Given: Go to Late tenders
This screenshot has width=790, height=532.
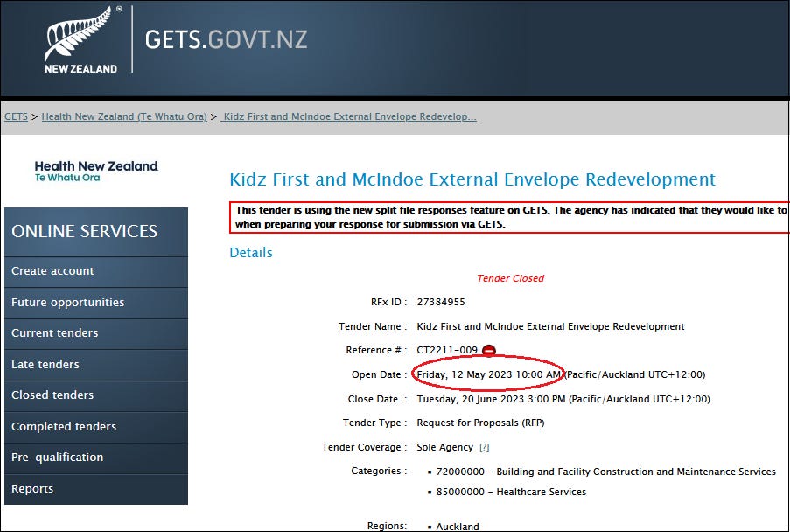Looking at the screenshot, I should click(95, 364).
